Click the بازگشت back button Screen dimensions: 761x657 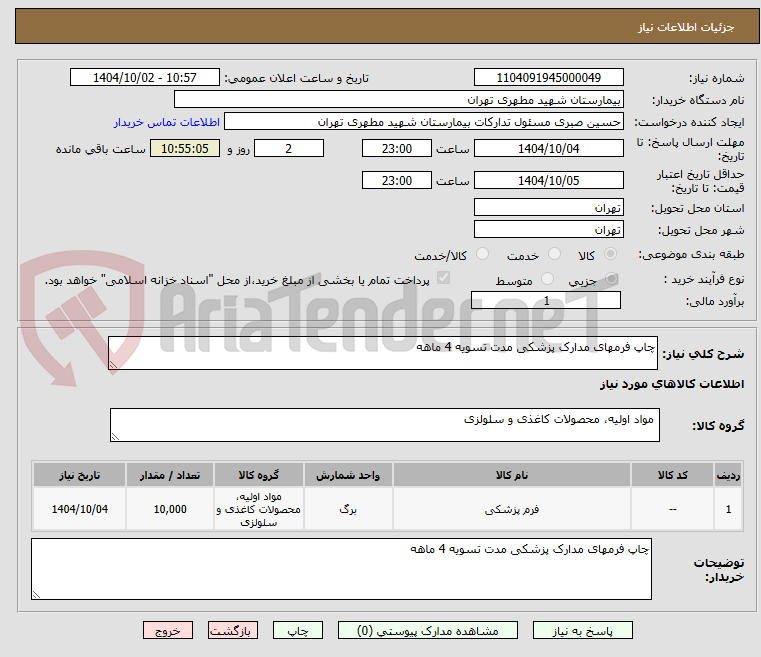[232, 630]
